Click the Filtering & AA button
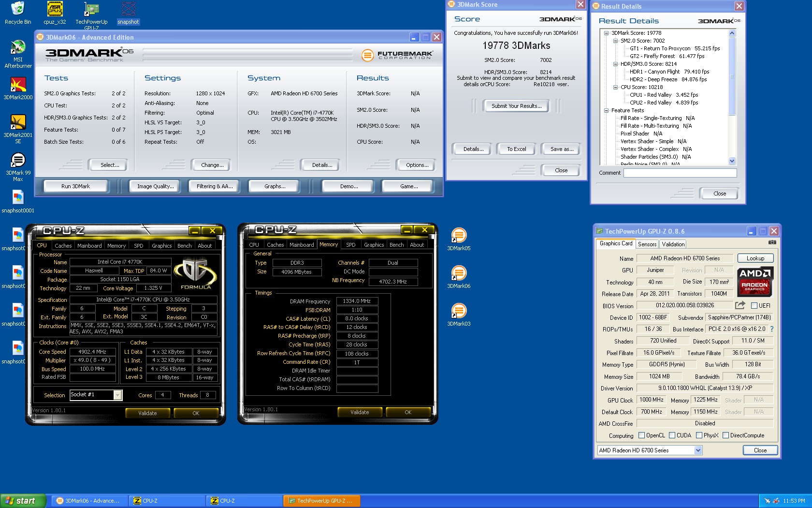812x508 pixels. (215, 186)
